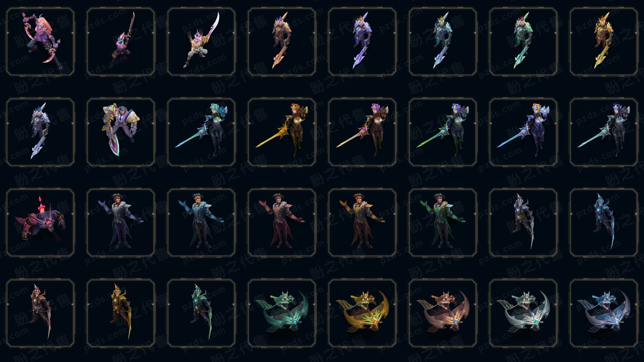644x362 pixels.
Task: Click the green spiked-armor hook-blade chroma
Action: (x=523, y=42)
